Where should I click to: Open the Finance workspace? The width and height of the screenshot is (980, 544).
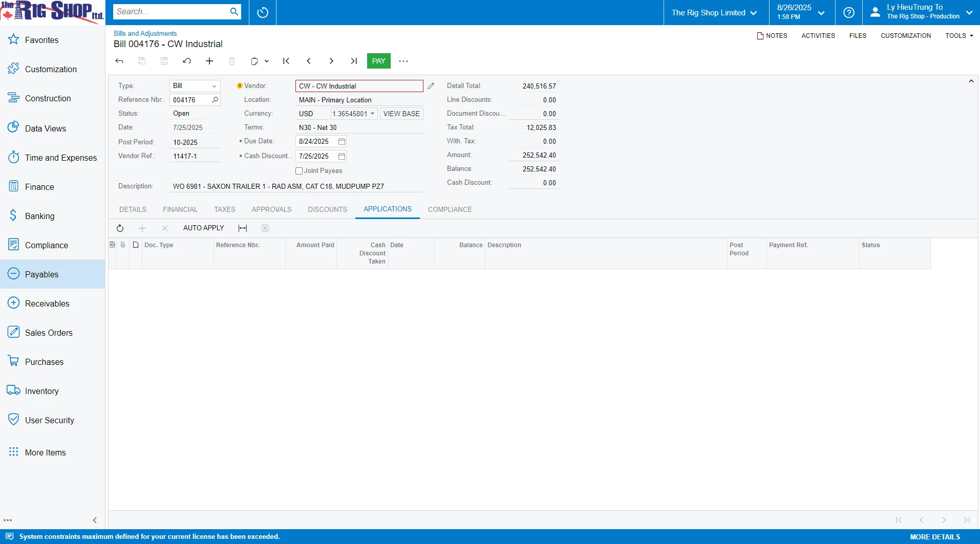pyautogui.click(x=52, y=187)
